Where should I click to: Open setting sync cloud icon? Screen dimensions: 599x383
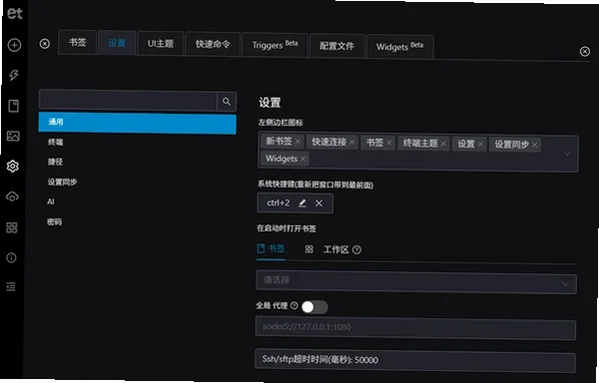12,197
